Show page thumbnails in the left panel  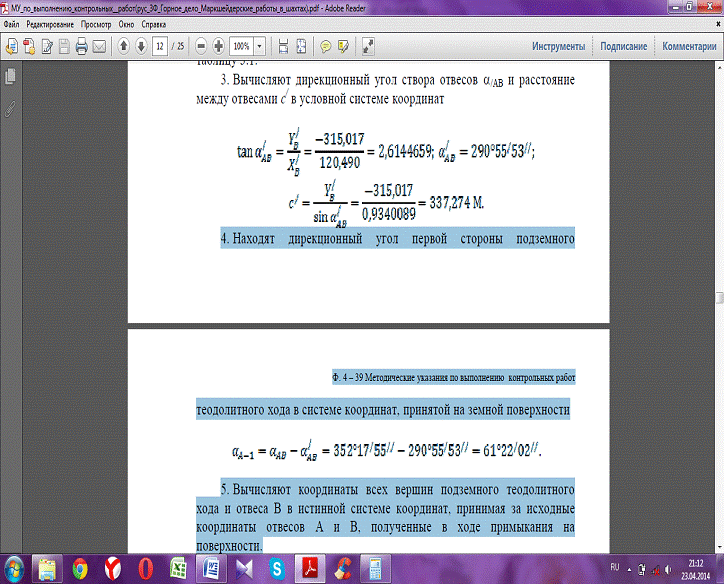click(11, 77)
